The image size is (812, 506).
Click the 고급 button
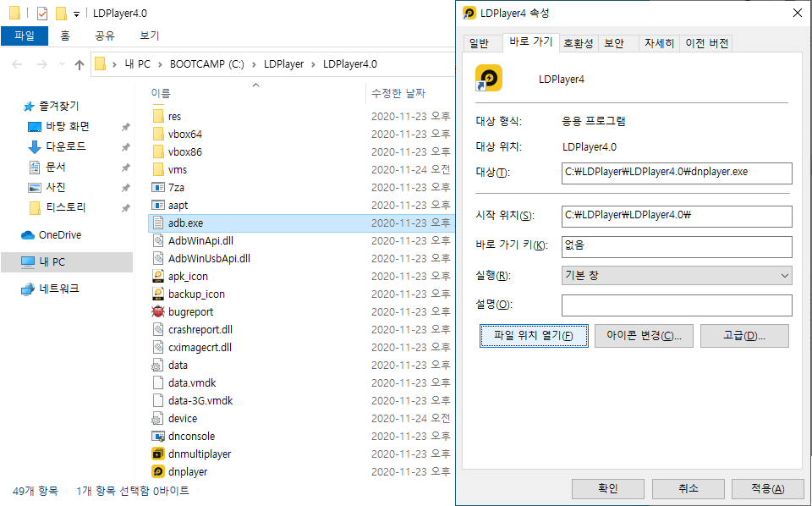[744, 336]
